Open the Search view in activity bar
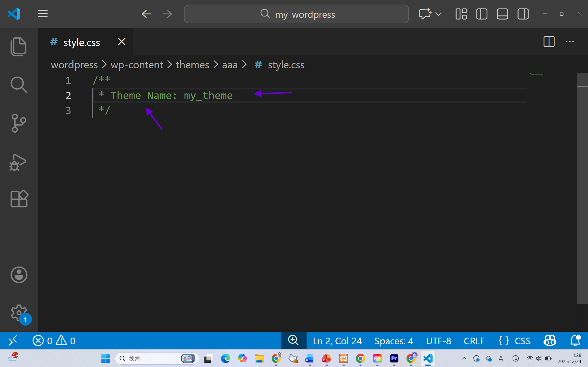 point(19,85)
